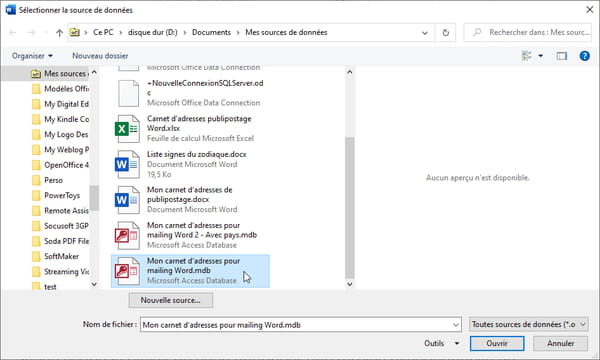The image size is (600, 360).
Task: Click the Excel icon of Carnet d'adresses publipostage
Action: [127, 129]
